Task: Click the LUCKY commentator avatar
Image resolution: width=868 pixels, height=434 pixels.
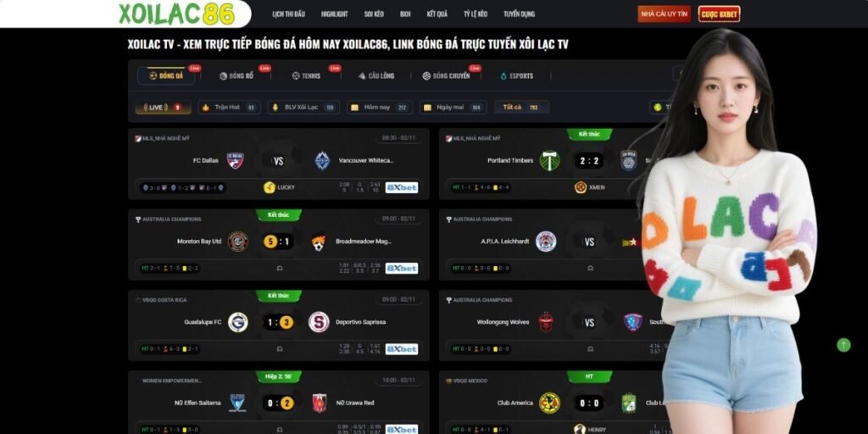Action: [x=270, y=187]
